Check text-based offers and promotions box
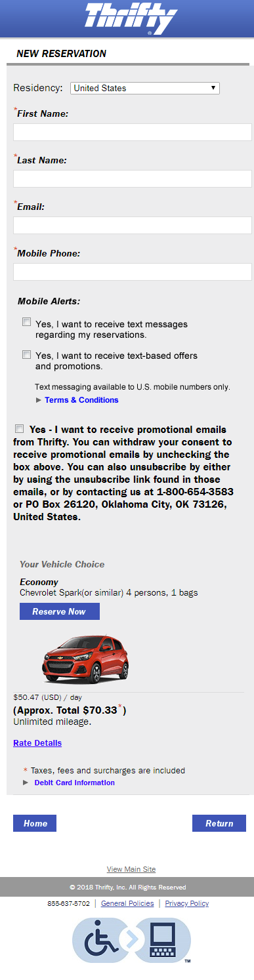 coord(27,354)
